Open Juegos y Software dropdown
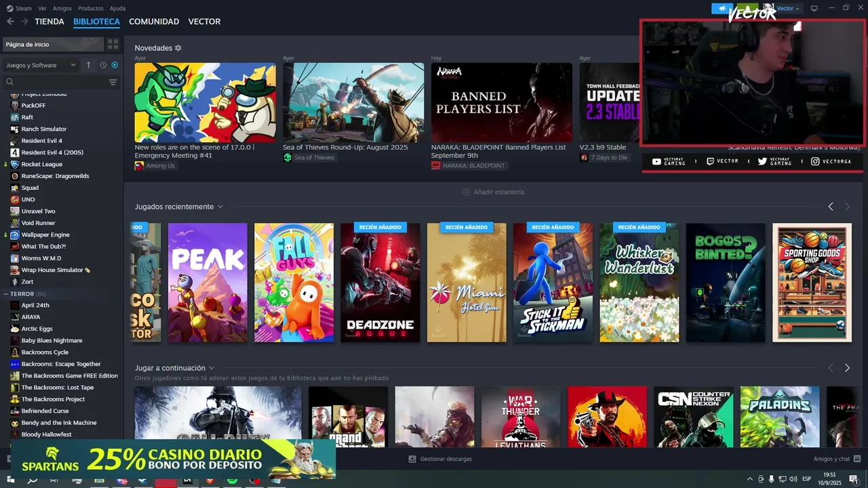The height and width of the screenshot is (488, 868). (41, 65)
